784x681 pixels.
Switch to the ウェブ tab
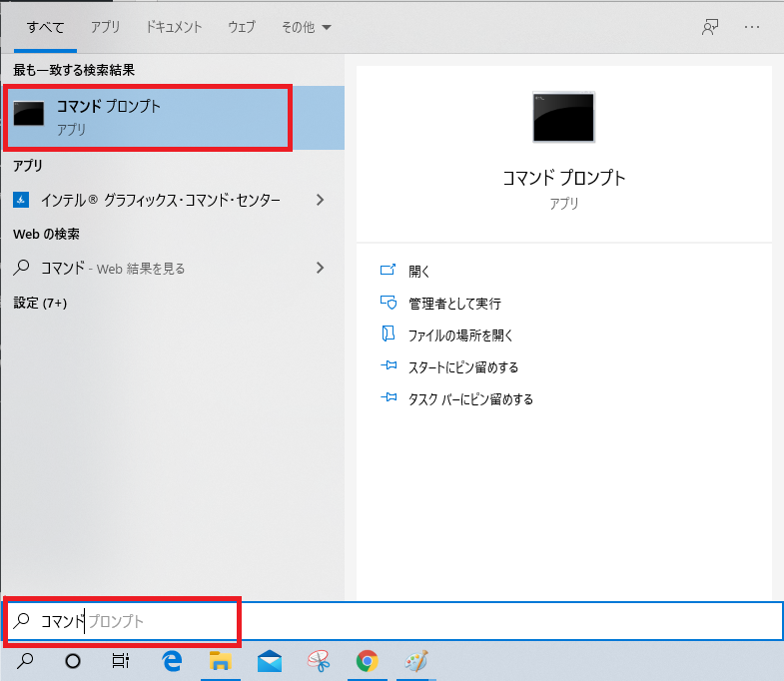(242, 27)
